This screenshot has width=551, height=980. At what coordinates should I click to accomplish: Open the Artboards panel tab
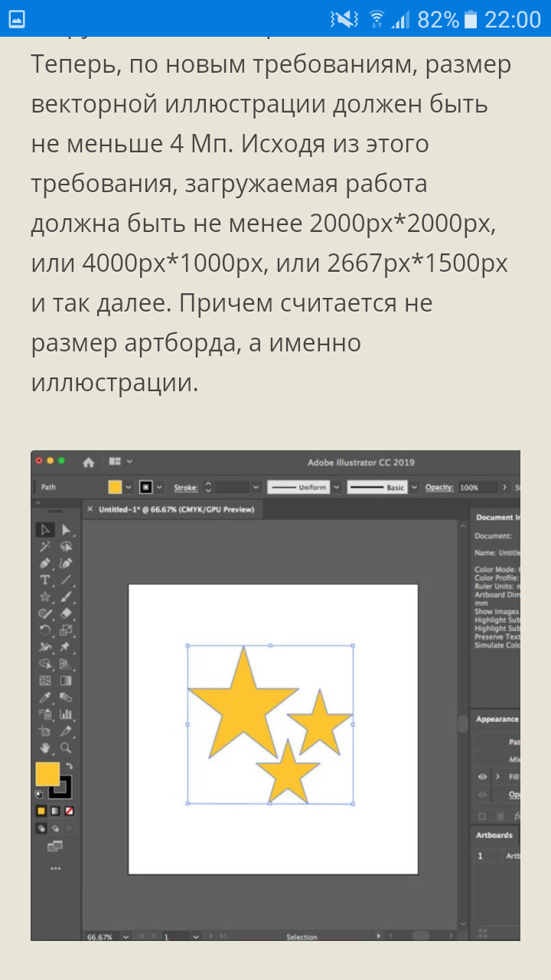point(494,835)
